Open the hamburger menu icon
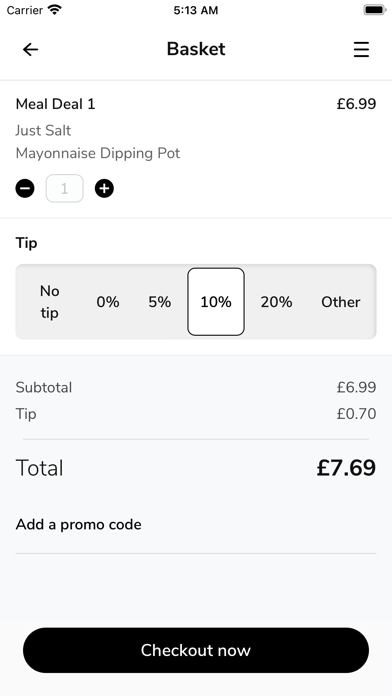Viewport: 392px width, 696px height. click(361, 49)
